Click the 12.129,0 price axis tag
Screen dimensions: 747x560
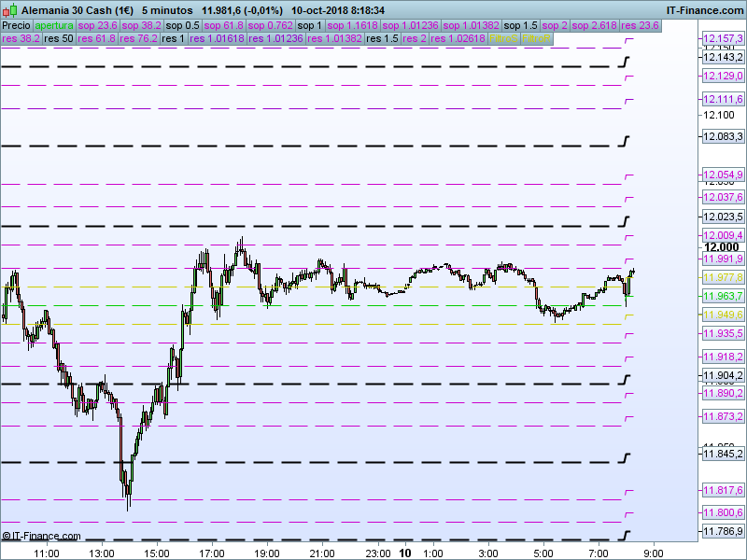723,76
